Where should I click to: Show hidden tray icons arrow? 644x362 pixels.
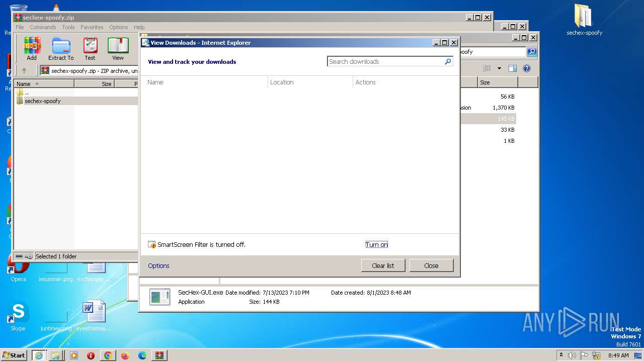(x=561, y=355)
